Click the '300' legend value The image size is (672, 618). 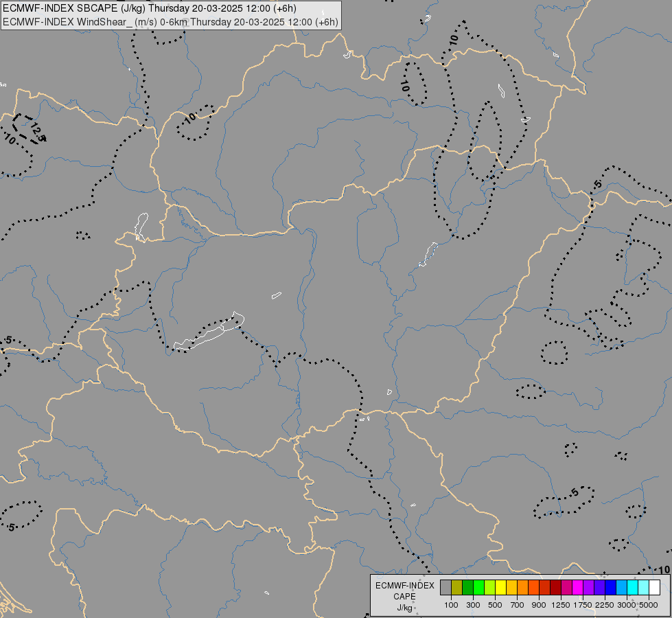[473, 605]
